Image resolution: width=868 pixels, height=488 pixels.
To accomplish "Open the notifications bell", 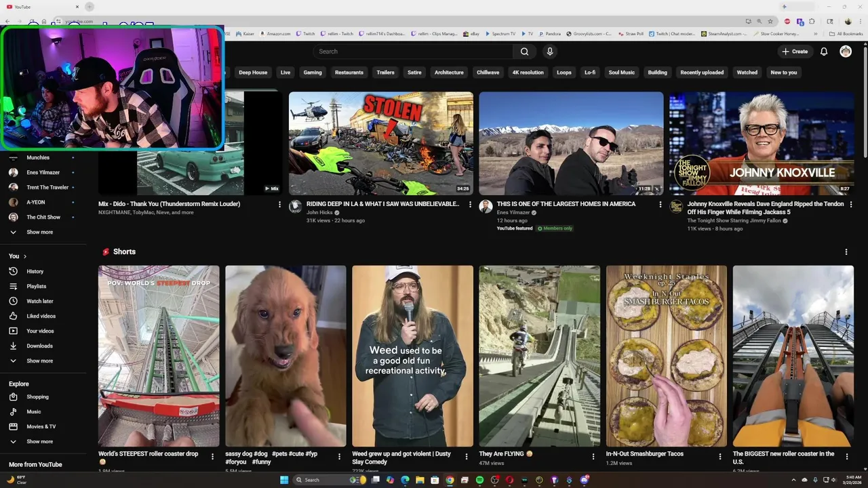I will tap(824, 52).
